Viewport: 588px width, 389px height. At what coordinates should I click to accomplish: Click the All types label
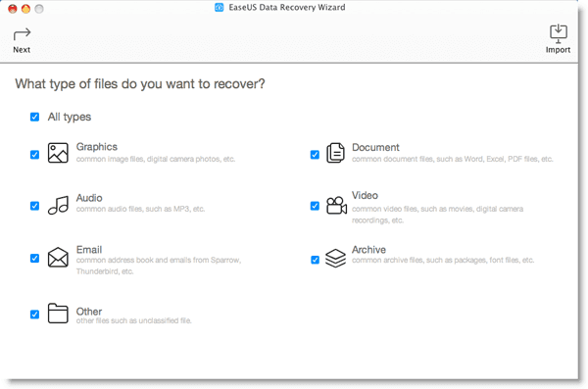click(70, 117)
